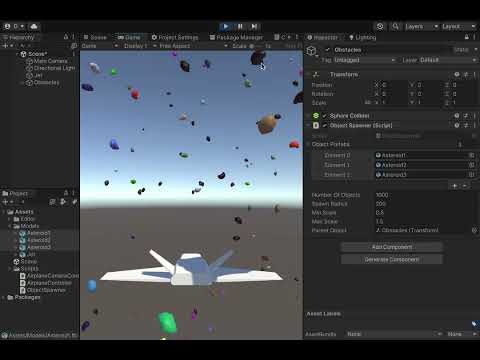
Task: Switch to the Inspector tab
Action: 322,37
